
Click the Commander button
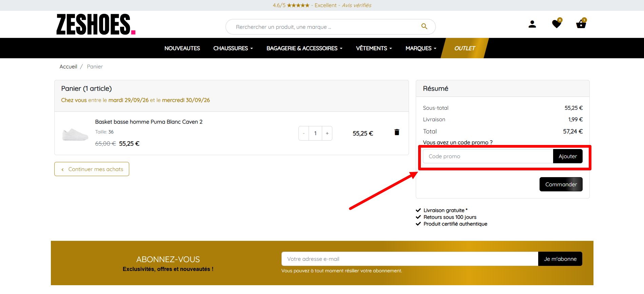point(561,184)
